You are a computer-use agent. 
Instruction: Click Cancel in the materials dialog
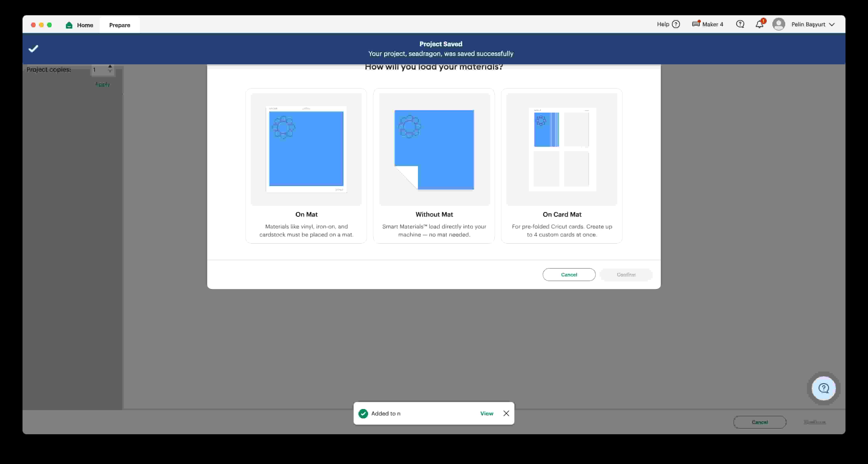click(x=569, y=274)
